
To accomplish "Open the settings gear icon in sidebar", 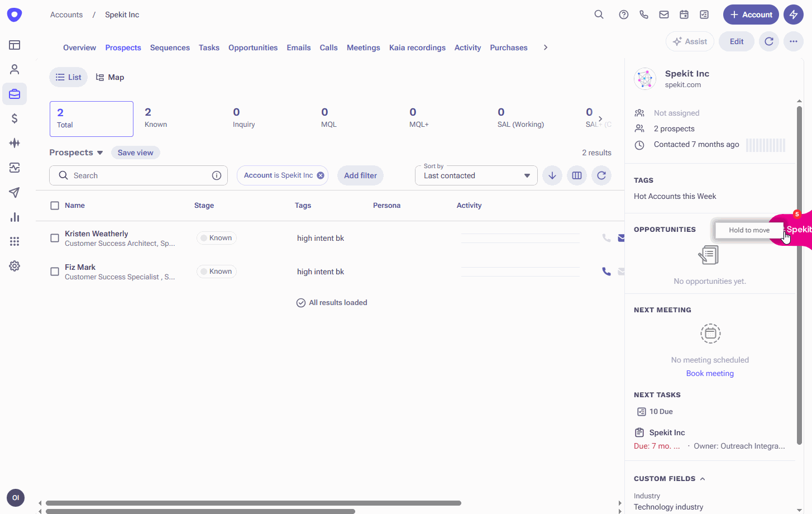I will pos(15,266).
